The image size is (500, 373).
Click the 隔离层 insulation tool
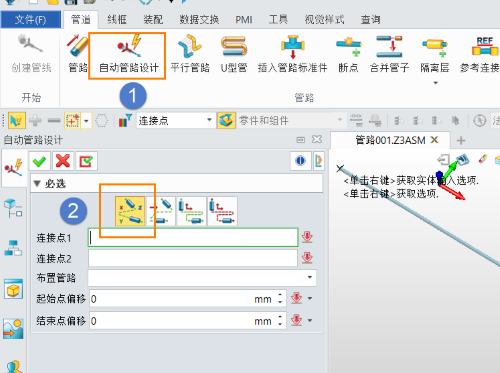coord(435,53)
